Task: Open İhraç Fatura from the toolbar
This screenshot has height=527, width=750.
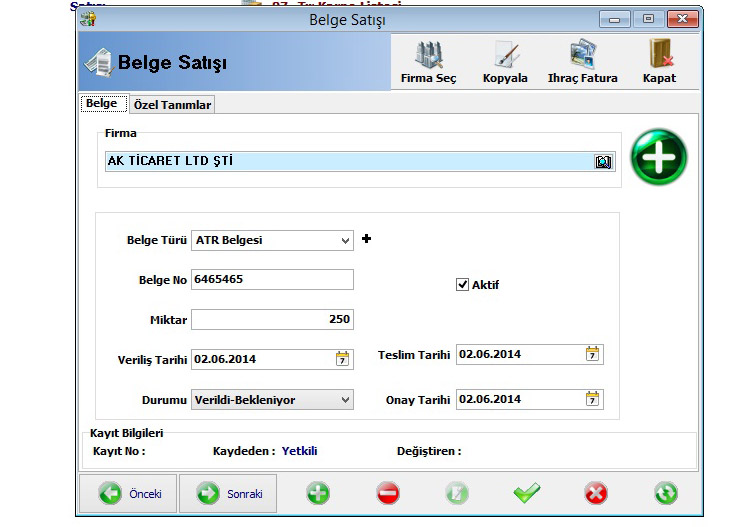Action: point(582,55)
